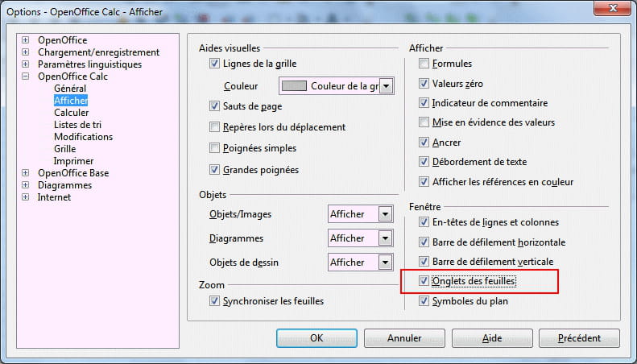Screen dimensions: 637x364
Task: Expand the OpenOffice Base node
Action: 26,173
